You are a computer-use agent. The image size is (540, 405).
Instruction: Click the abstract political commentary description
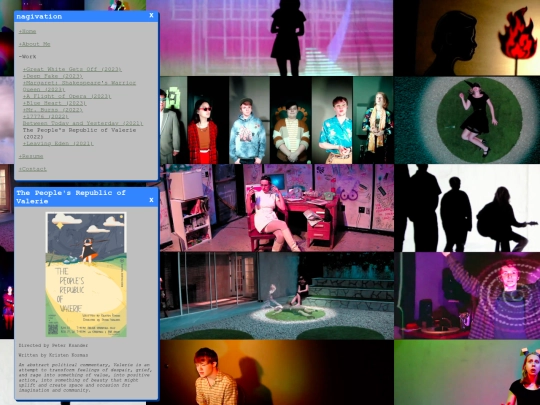(x=85, y=377)
